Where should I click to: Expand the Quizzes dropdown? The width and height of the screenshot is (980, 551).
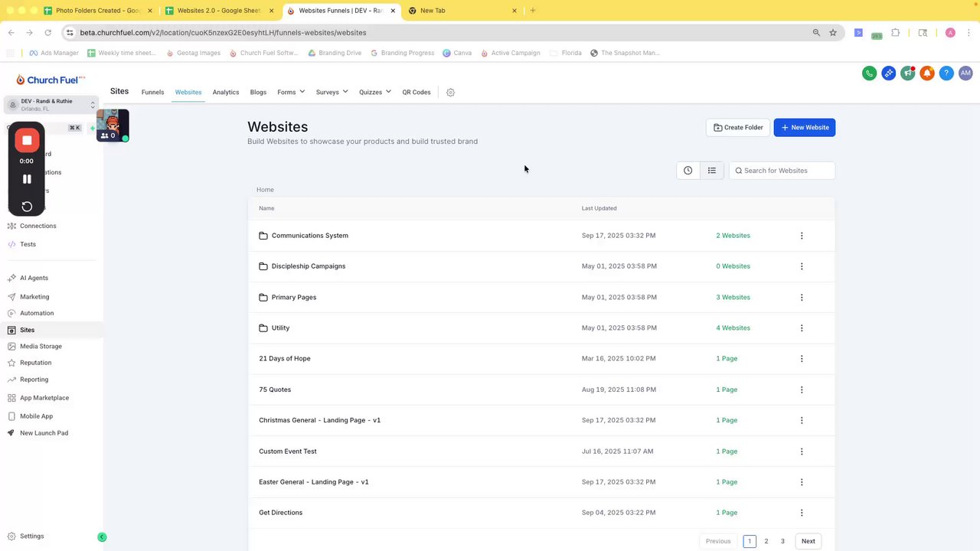[375, 93]
